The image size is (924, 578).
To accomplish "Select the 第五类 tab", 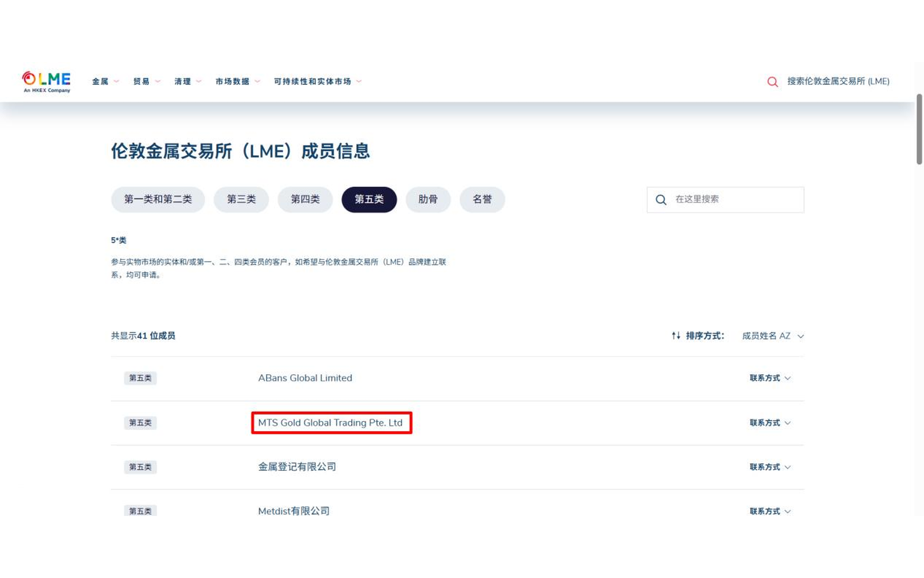I will 369,200.
